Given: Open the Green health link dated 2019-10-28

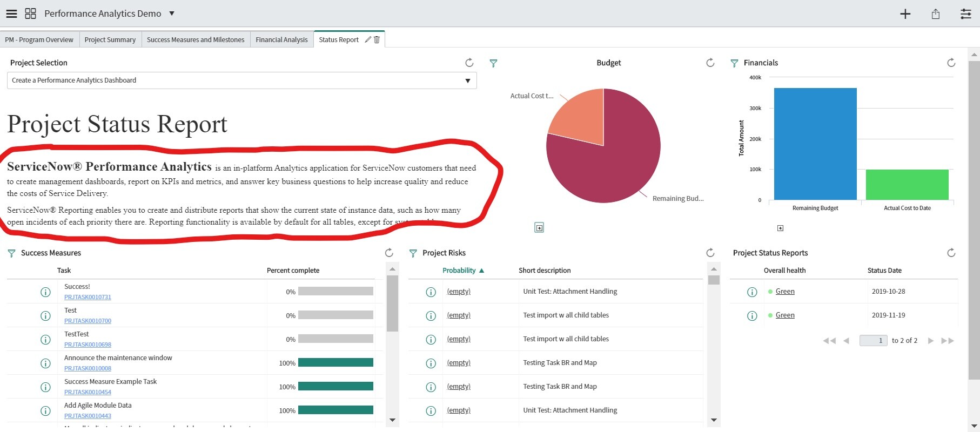Looking at the screenshot, I should pyautogui.click(x=785, y=292).
